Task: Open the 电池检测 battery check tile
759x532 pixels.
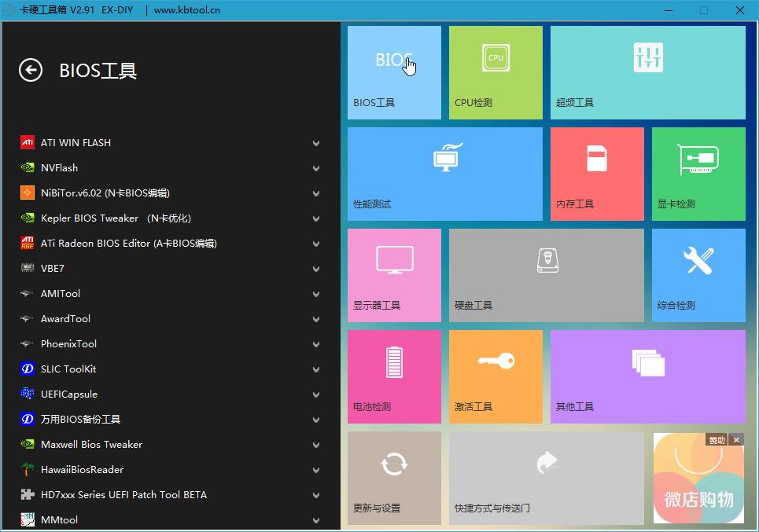Action: pyautogui.click(x=393, y=376)
